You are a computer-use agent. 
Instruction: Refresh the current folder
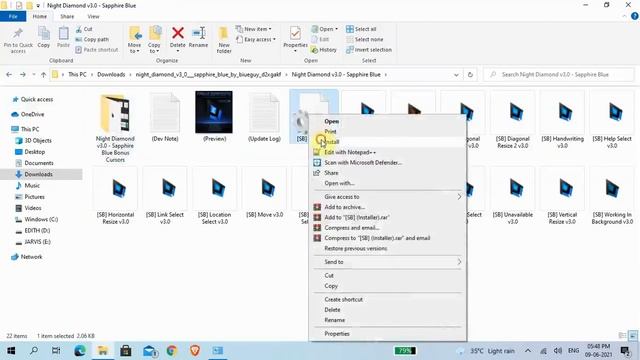point(470,74)
